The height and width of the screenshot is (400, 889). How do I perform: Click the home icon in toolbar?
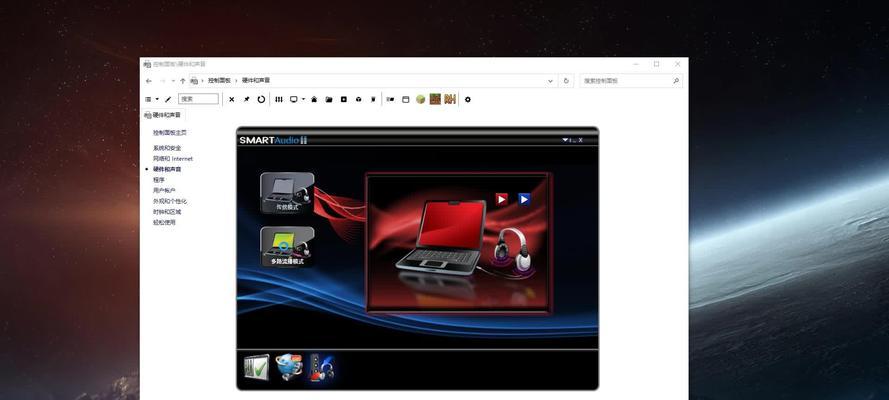click(314, 99)
